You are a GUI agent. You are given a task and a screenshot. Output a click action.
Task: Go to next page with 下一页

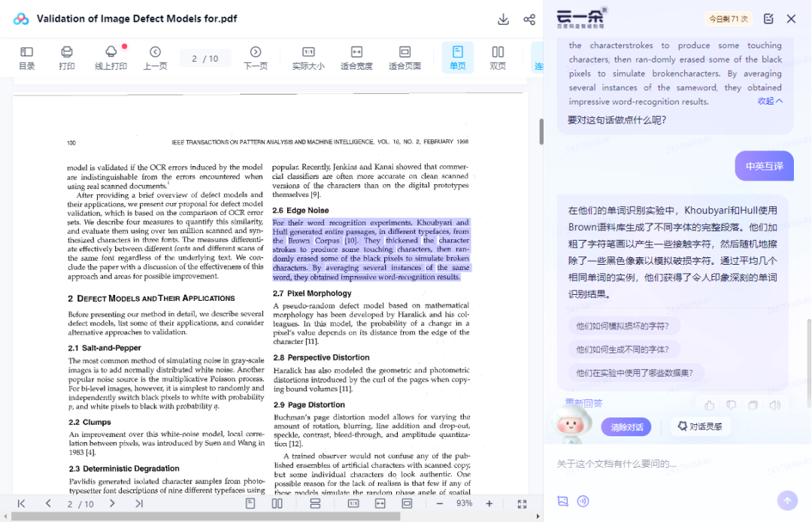click(x=256, y=57)
